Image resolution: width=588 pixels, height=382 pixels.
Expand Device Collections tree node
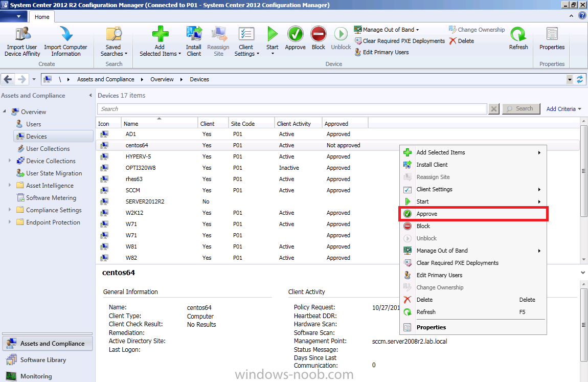(x=10, y=161)
